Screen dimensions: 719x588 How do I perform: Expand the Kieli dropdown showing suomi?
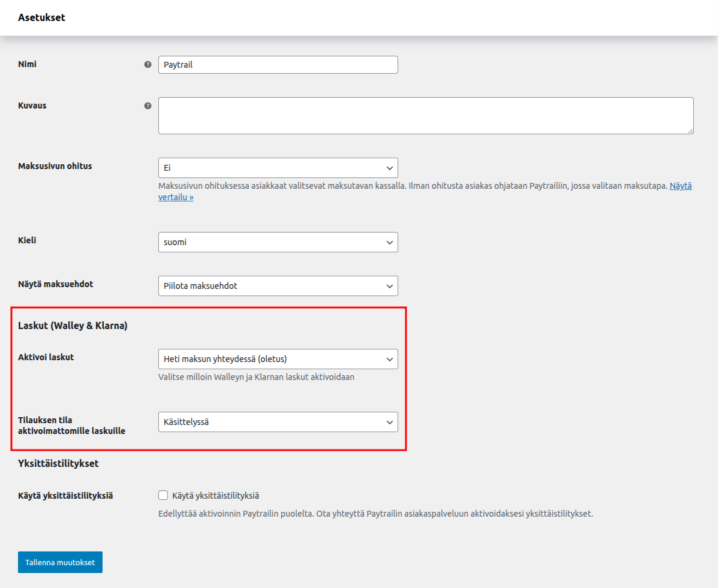tap(278, 242)
